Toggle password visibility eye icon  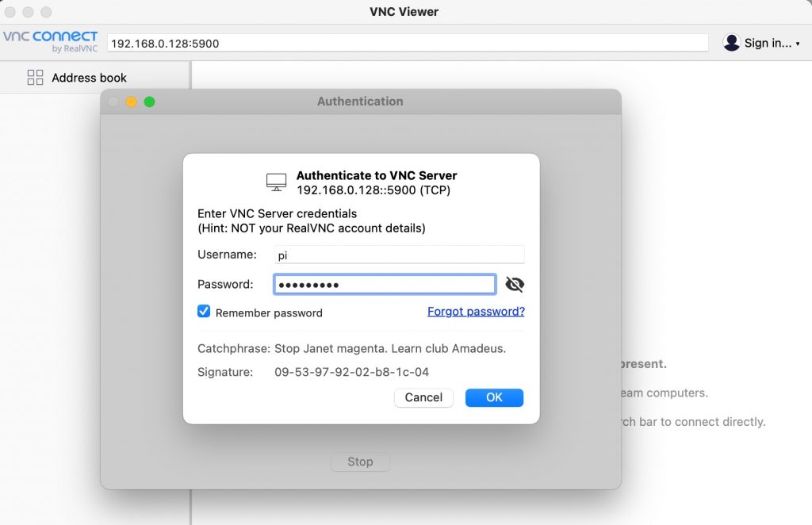click(514, 284)
